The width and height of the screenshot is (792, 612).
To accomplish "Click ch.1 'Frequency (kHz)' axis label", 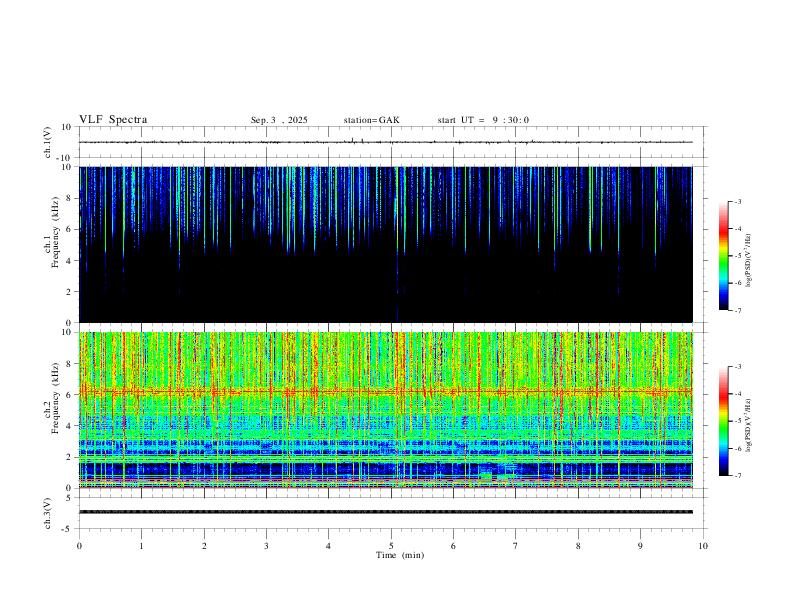I will pyautogui.click(x=55, y=232).
